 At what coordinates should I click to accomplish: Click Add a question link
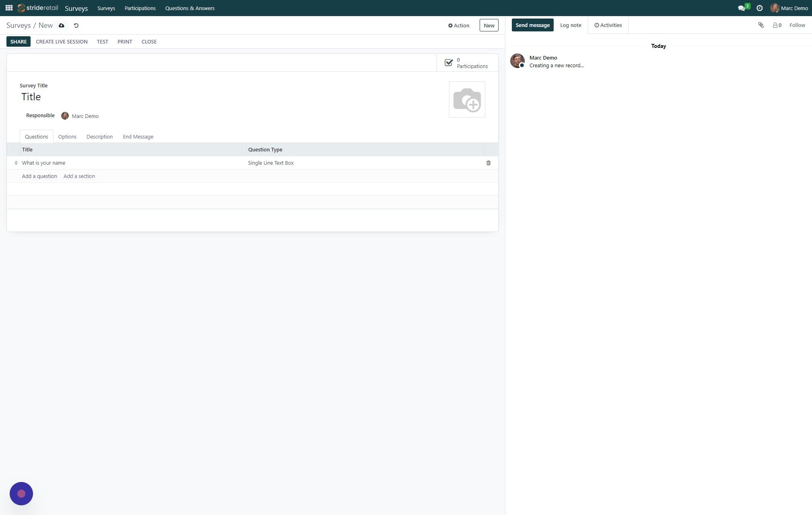(39, 176)
